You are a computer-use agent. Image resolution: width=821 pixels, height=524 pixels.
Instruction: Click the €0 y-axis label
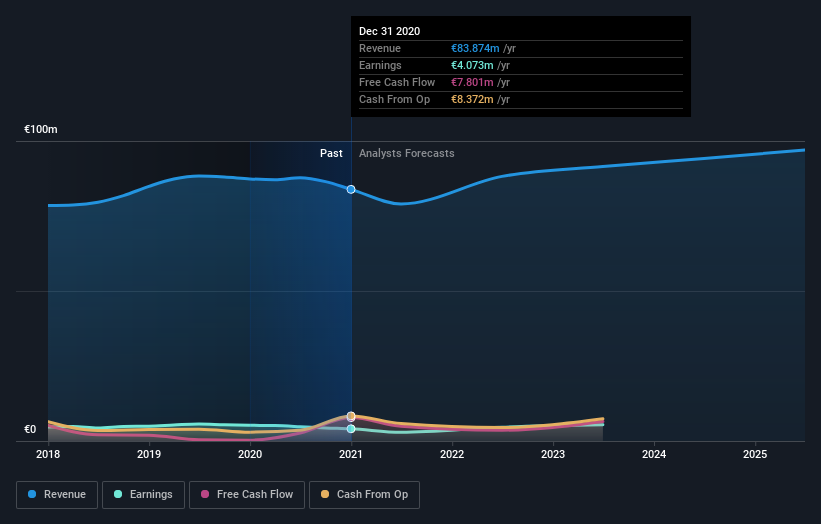tap(30, 429)
